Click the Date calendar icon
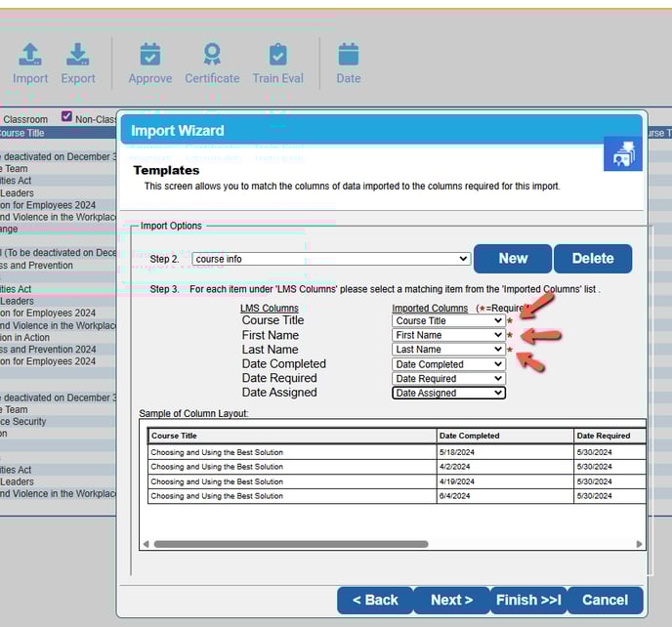 [x=348, y=56]
